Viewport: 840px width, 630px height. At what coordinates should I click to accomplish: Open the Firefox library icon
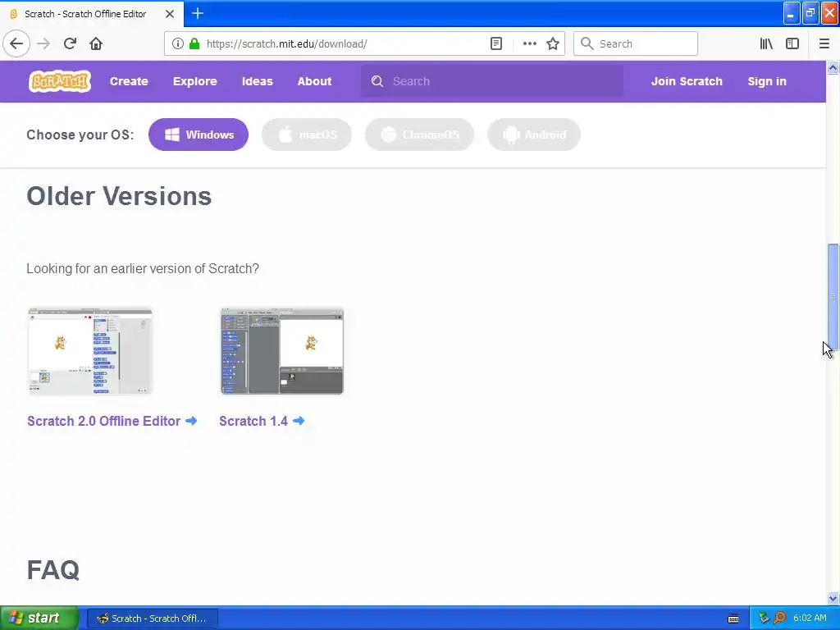point(766,43)
